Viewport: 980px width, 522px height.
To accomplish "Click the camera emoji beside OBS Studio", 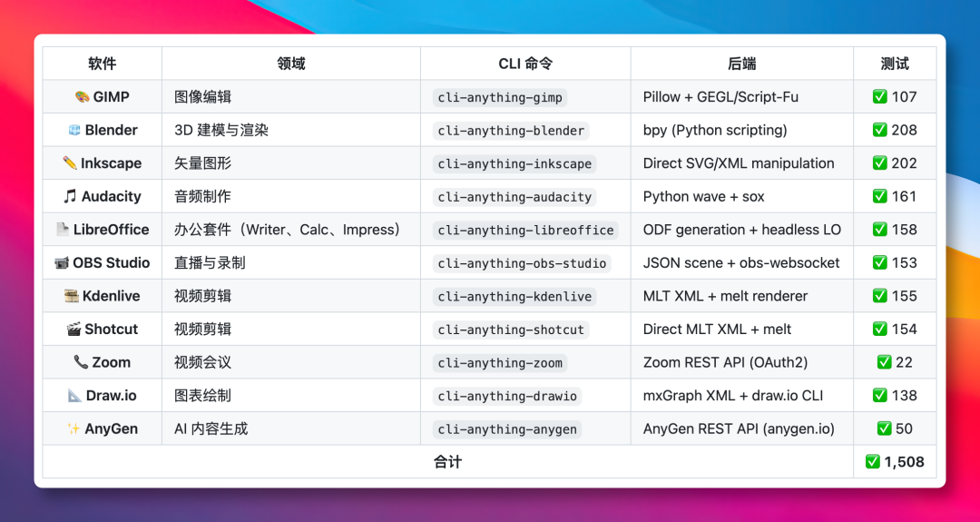I will (62, 262).
